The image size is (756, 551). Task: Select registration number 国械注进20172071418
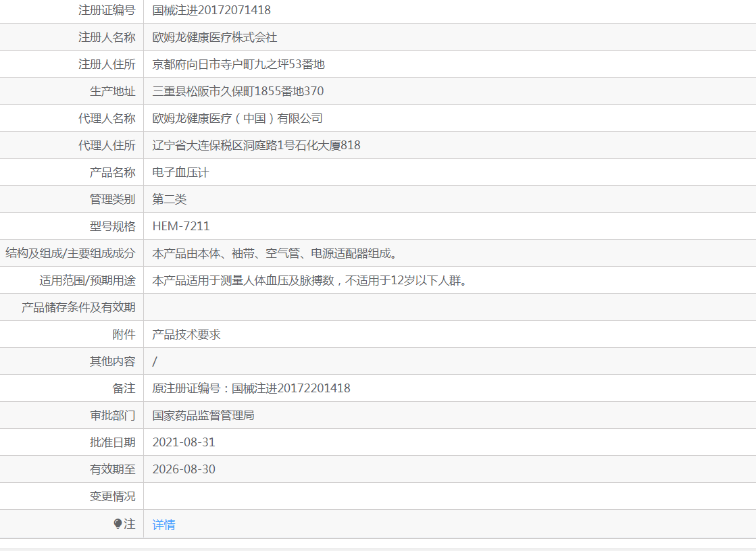pyautogui.click(x=211, y=10)
